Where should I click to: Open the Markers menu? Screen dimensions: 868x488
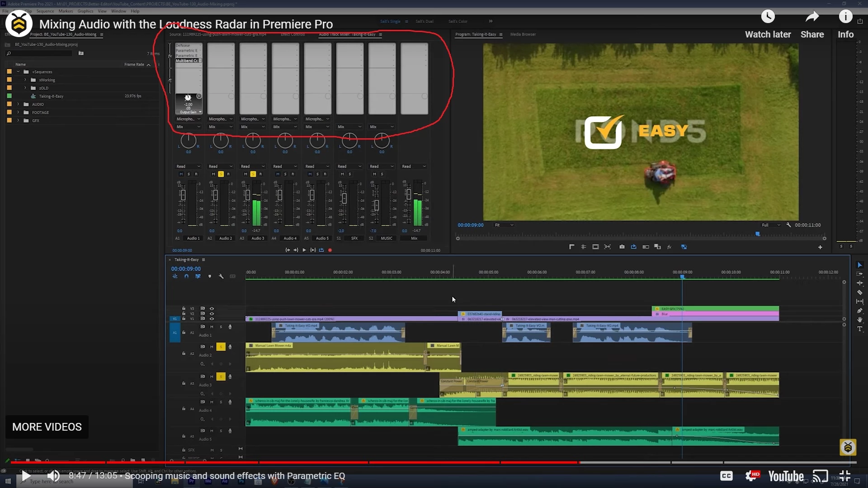[66, 11]
